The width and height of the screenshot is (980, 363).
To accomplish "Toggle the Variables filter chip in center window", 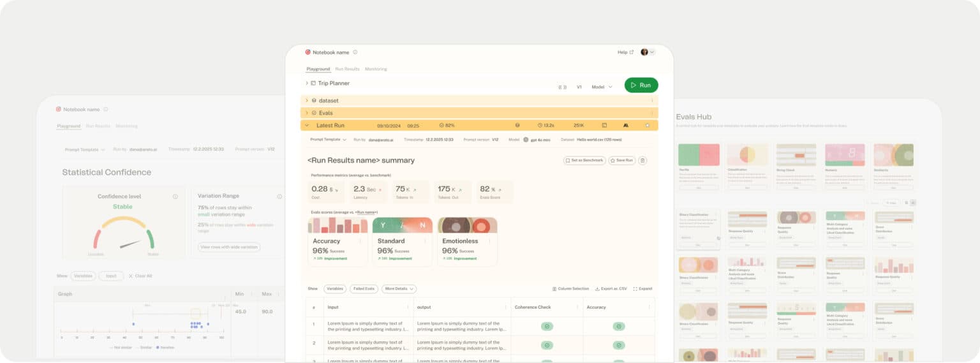I will [x=335, y=289].
